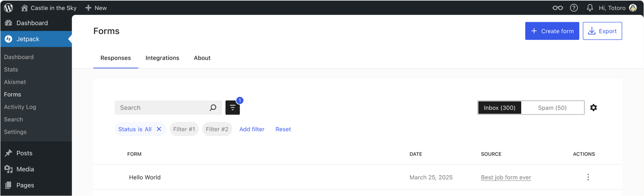Click the Export button

tap(602, 31)
